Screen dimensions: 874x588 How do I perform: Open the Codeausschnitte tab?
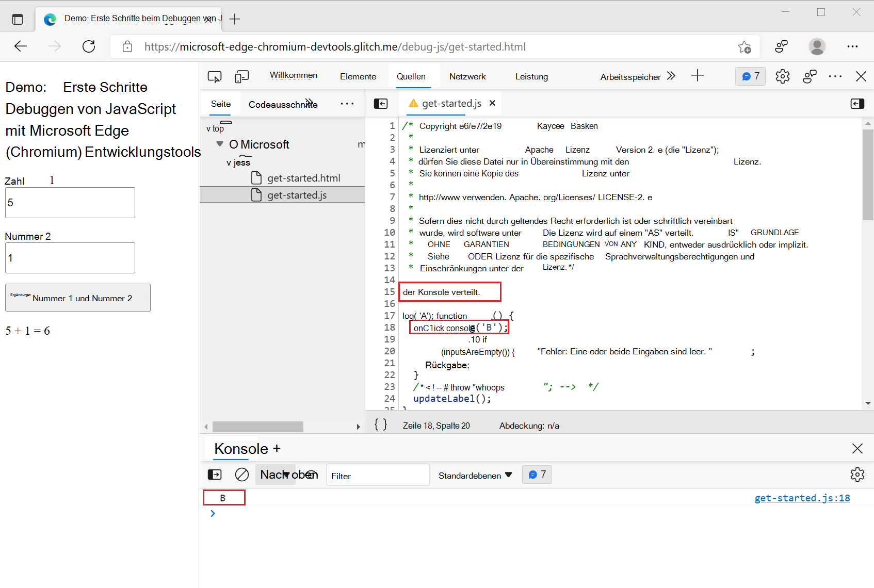coord(283,104)
